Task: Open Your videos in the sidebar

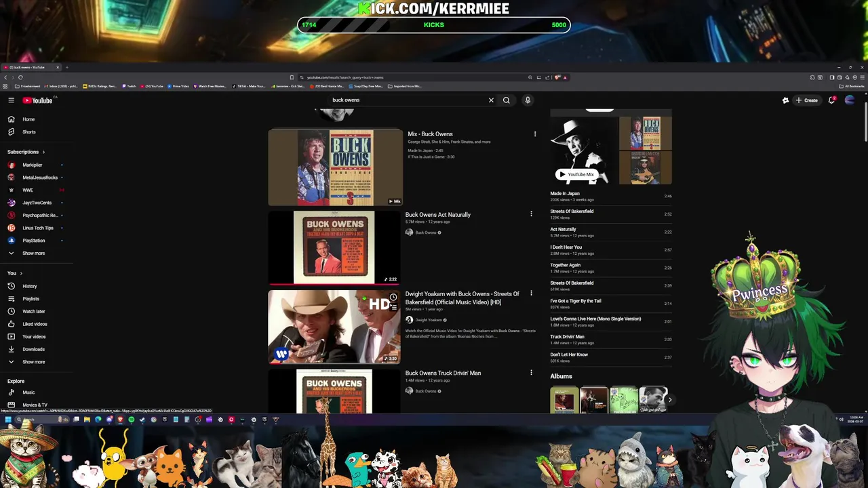Action: 37,337
